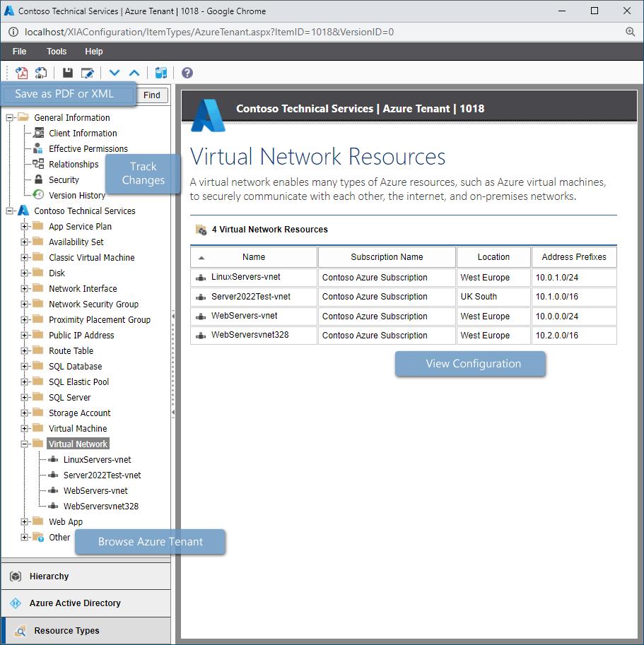644x645 pixels.
Task: Expand the SQL Database folder
Action: click(x=24, y=367)
